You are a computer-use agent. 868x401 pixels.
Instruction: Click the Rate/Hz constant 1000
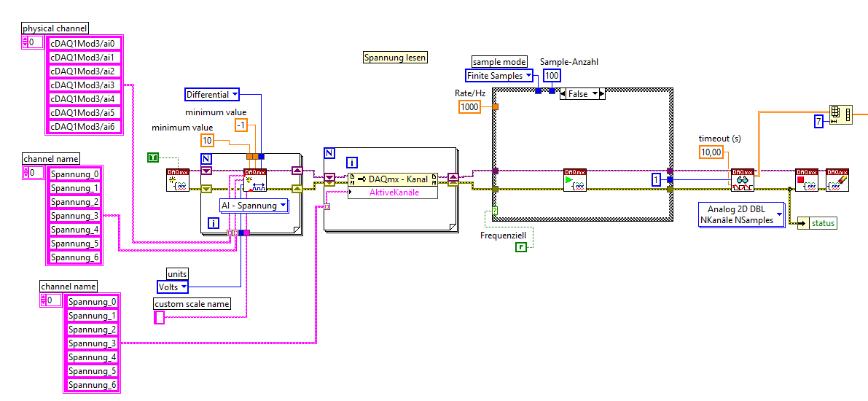469,107
